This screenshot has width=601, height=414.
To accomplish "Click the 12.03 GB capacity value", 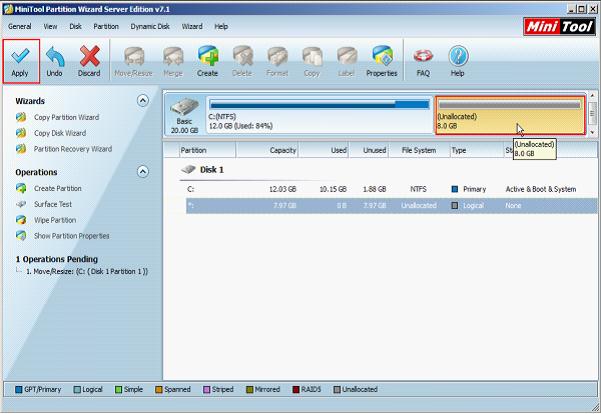I will point(282,189).
